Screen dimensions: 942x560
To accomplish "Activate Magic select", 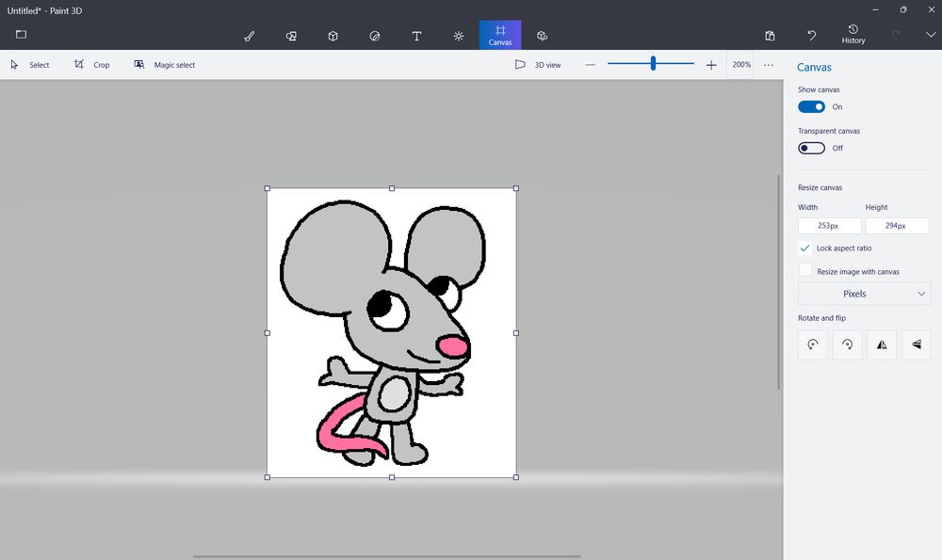I will coord(165,65).
